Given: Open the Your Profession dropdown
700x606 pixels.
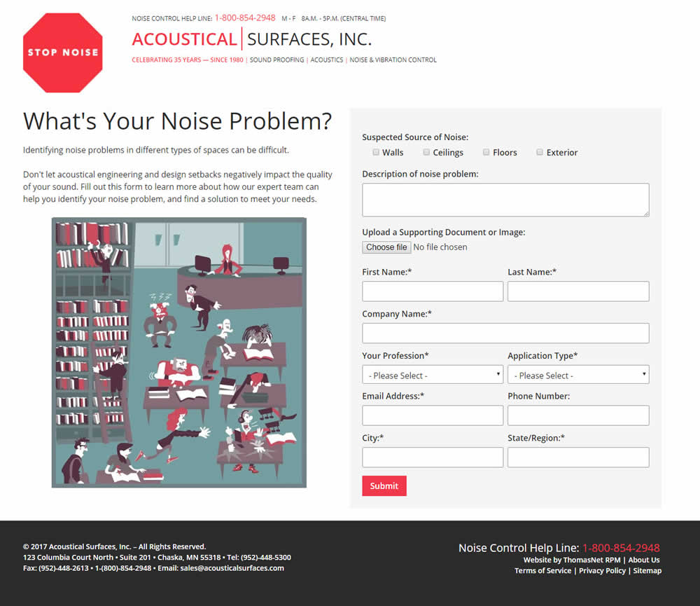Looking at the screenshot, I should (433, 375).
